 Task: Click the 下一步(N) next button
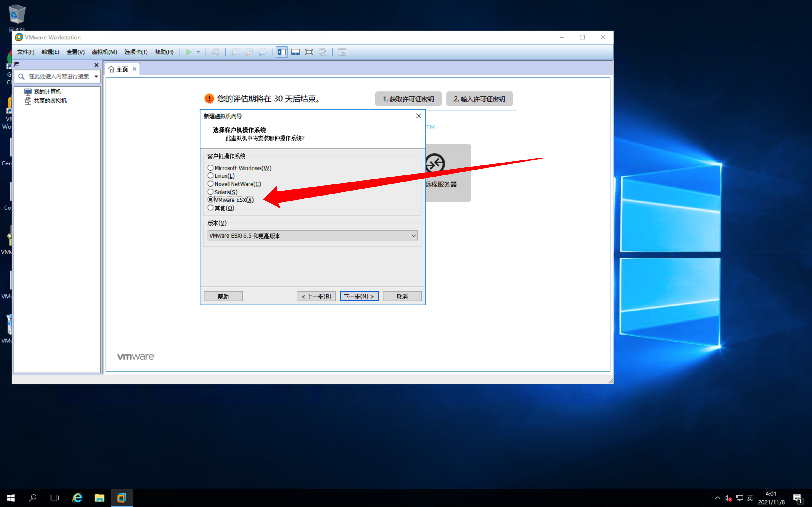359,296
